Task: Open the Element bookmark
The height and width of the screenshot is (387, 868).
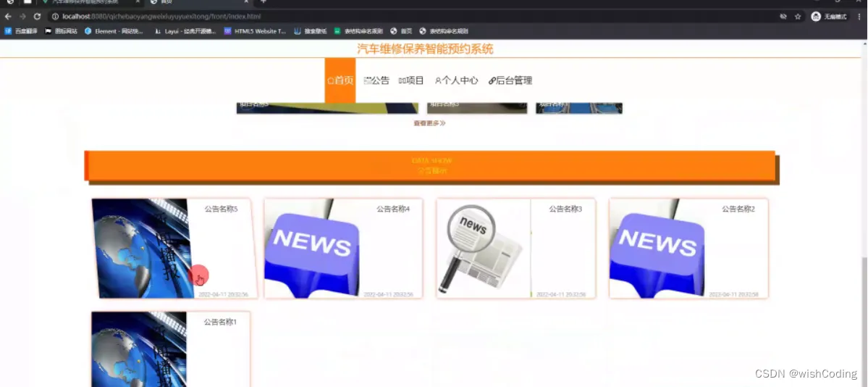Action: click(x=114, y=31)
